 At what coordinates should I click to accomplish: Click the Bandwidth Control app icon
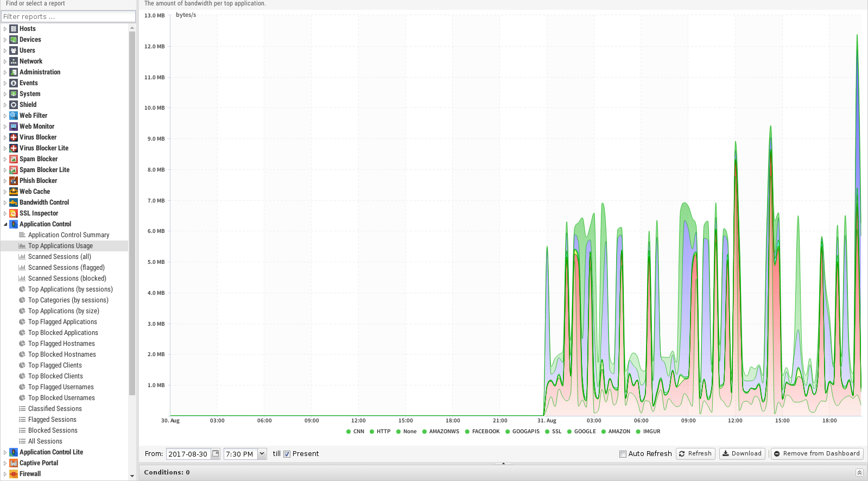[x=14, y=202]
